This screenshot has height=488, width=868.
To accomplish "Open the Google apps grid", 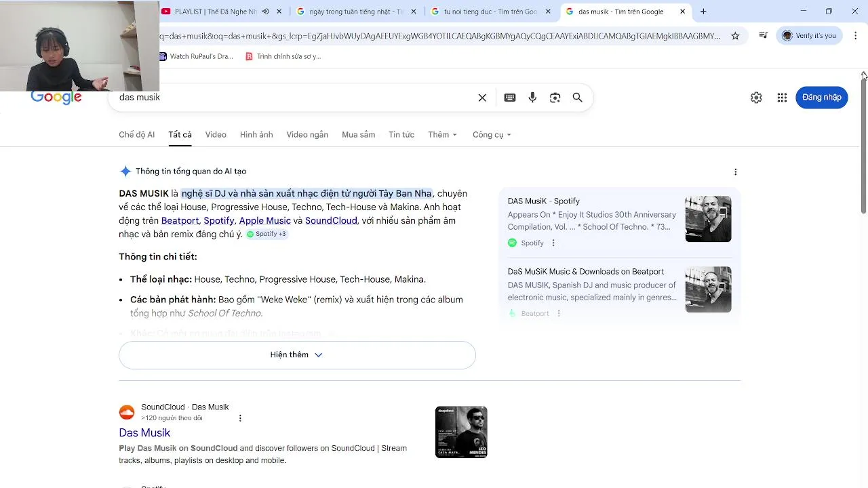I will (782, 98).
